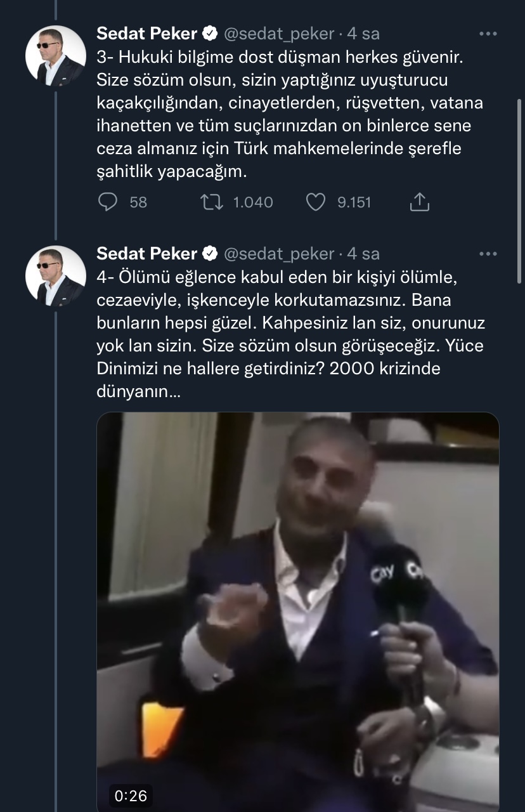Retweet the tweet with 1.040 retweets
Viewport: 525px width, 812px height.
click(210, 202)
